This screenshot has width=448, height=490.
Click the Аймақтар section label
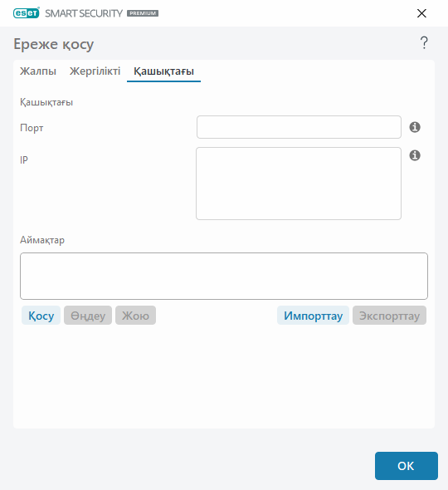tap(42, 240)
